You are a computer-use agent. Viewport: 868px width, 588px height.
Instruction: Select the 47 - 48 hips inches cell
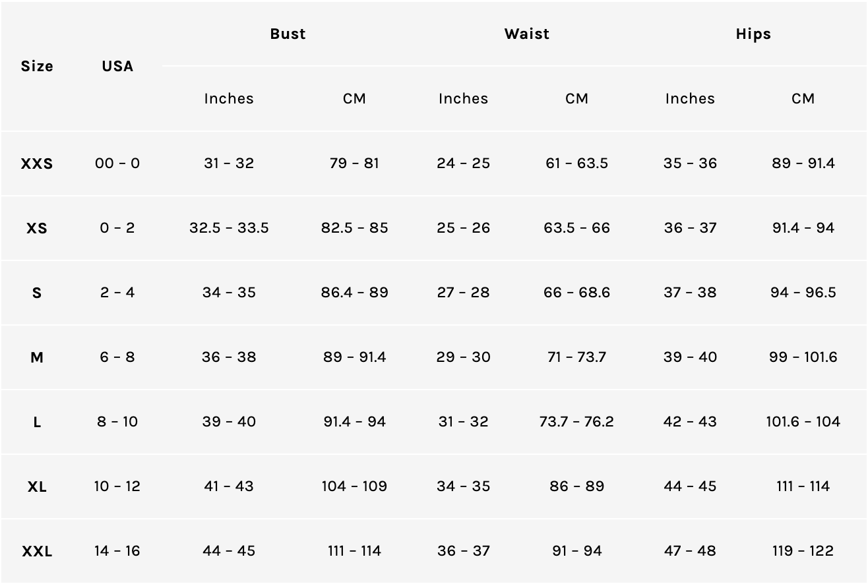pyautogui.click(x=690, y=551)
